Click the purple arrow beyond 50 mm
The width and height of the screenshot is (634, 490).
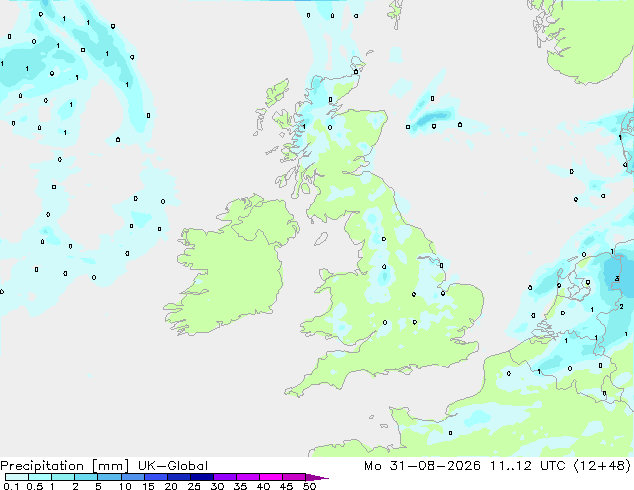click(317, 477)
